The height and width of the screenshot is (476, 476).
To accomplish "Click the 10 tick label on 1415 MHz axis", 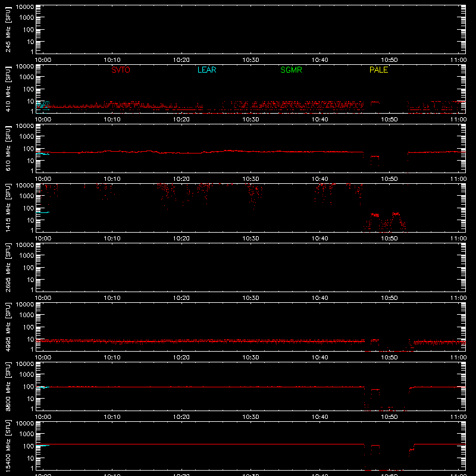I will click(x=30, y=220).
